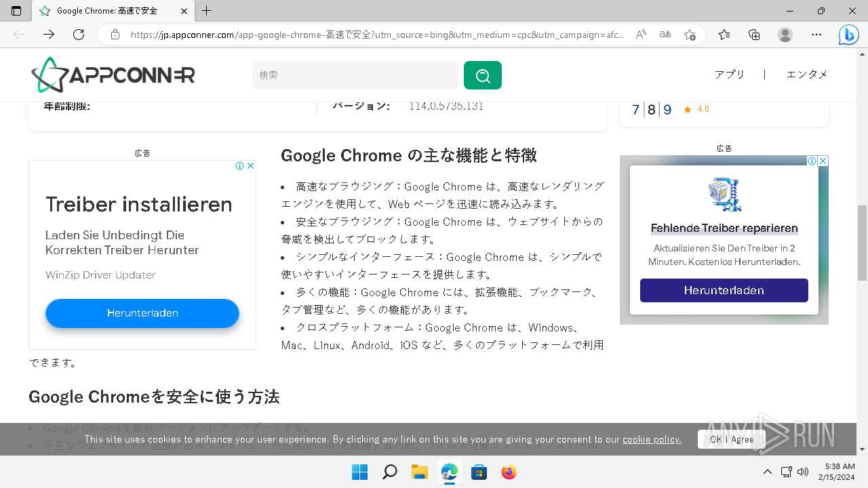Open the Bing Copilot sidebar icon
Viewport: 868px width, 488px height.
point(848,35)
